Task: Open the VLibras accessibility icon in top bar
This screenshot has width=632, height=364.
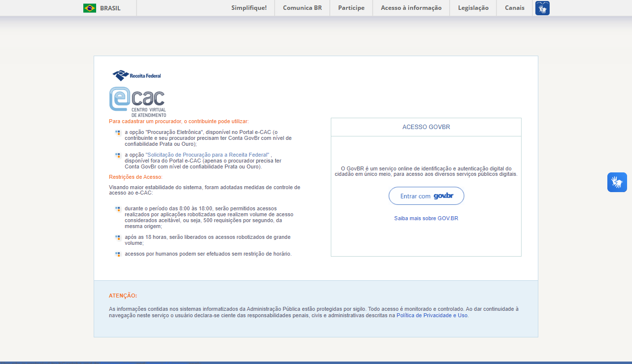Action: (x=542, y=8)
